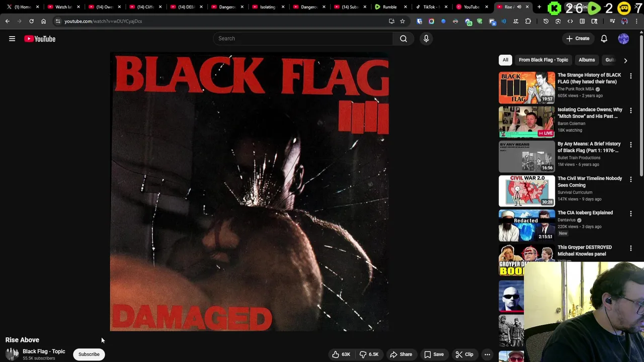Save the video to a playlist

point(434,354)
